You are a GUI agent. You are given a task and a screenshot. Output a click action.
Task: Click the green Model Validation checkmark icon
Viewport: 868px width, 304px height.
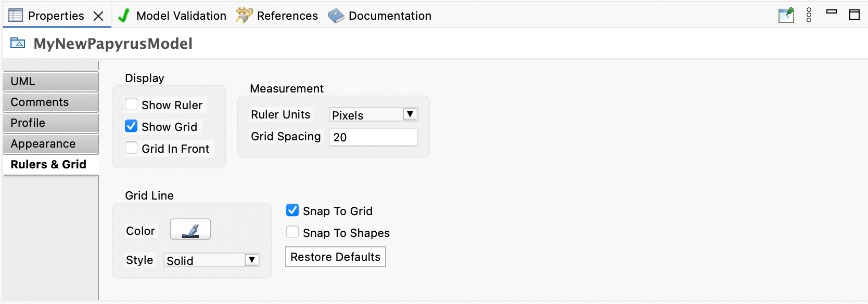(124, 16)
